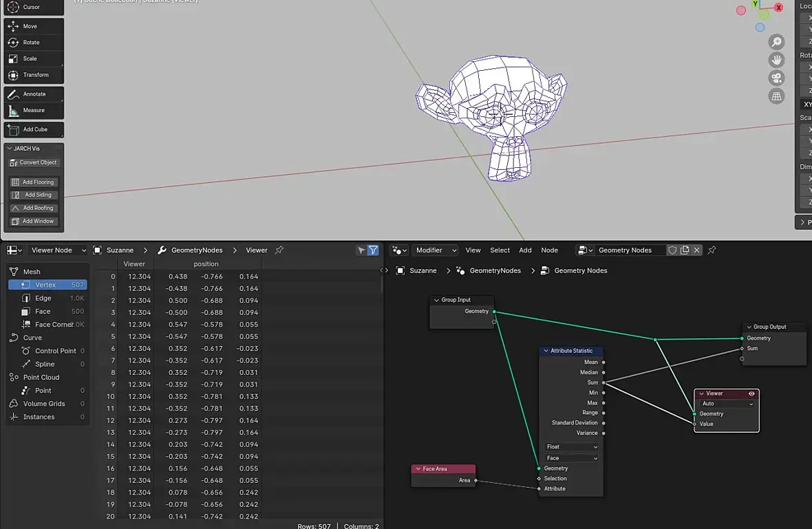Open the Face domain dropdown
Image resolution: width=812 pixels, height=529 pixels.
tap(571, 458)
